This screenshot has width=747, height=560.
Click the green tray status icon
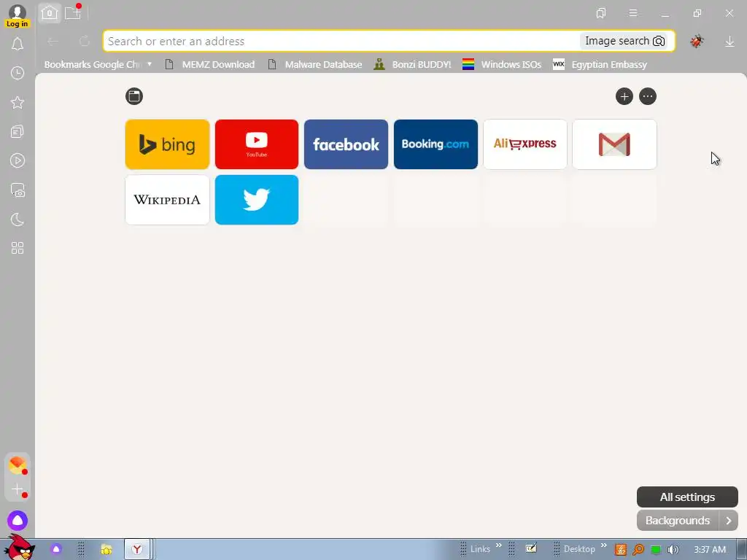(x=656, y=550)
